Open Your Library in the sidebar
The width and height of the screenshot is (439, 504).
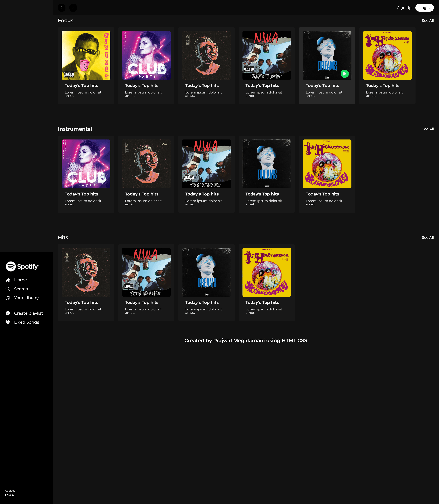point(26,298)
